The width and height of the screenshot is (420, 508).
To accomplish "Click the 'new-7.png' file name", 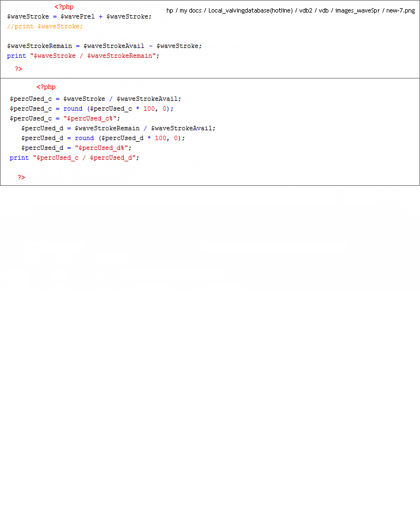I will click(401, 10).
